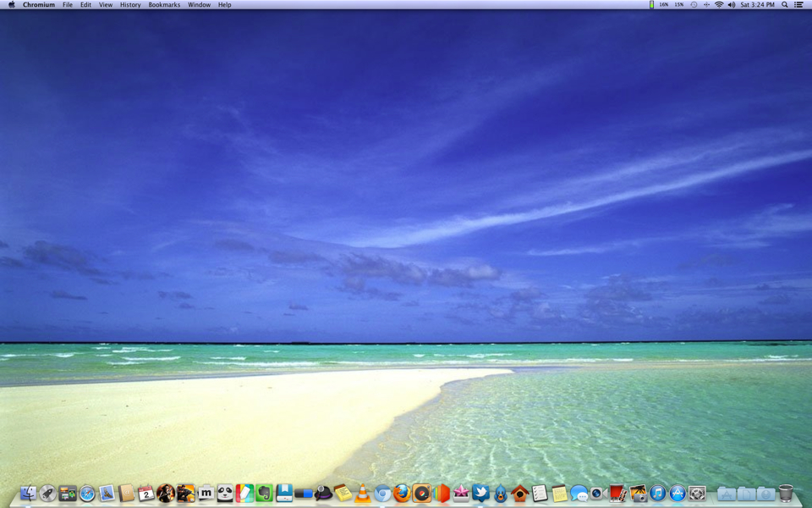The image size is (812, 508).
Task: Open Spotlight search magnifier
Action: 785,5
